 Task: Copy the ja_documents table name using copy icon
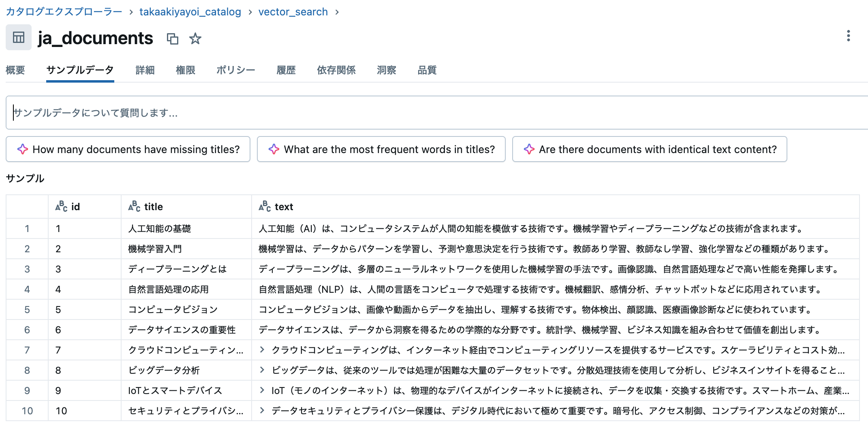point(173,39)
